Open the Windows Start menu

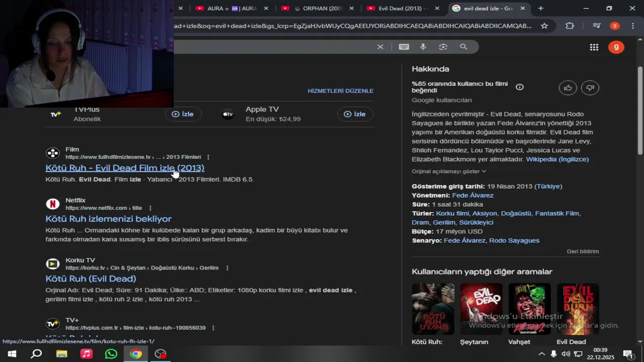(x=12, y=354)
